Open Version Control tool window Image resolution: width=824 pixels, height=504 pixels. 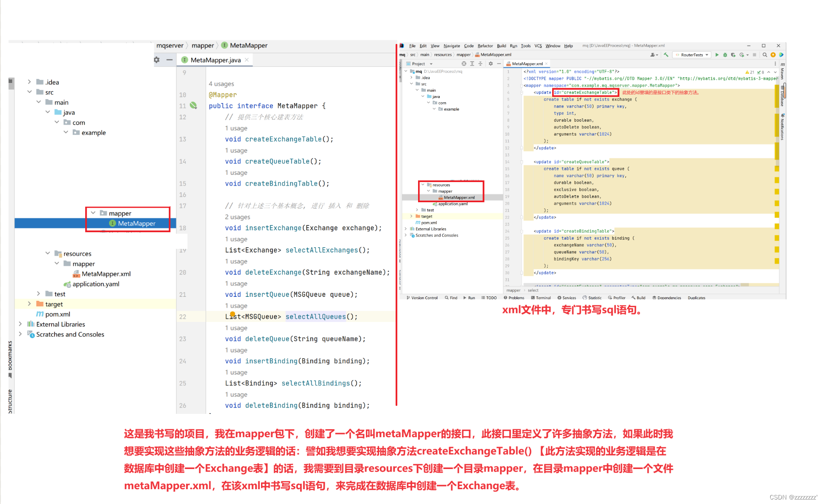click(422, 298)
